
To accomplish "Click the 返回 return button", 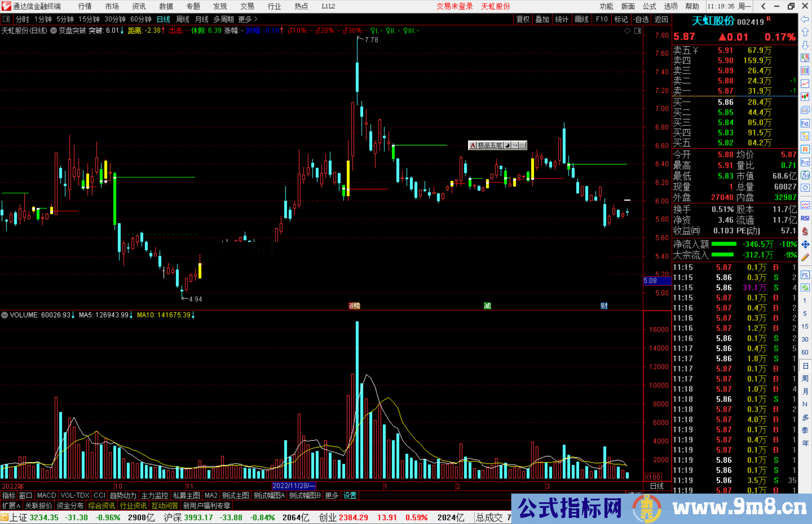I will pyautogui.click(x=661, y=19).
